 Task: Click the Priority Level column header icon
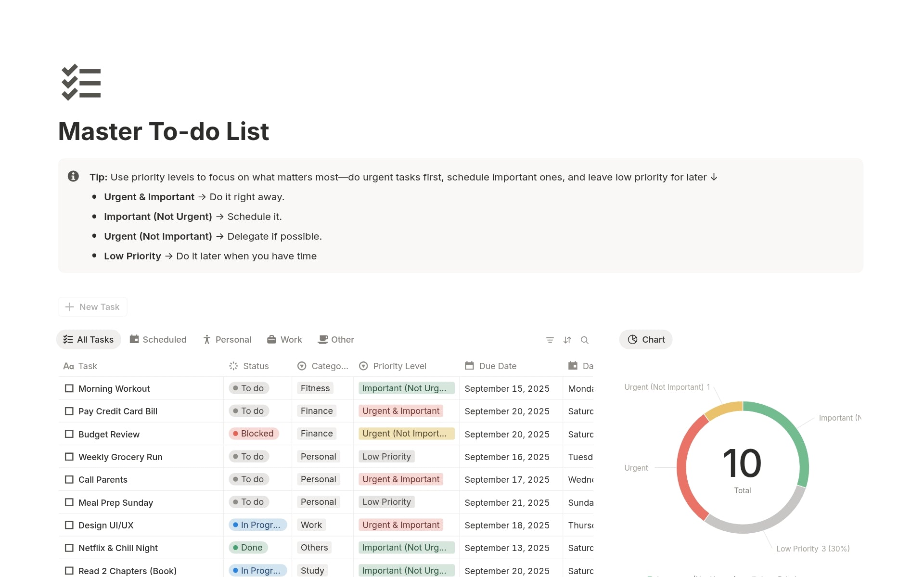(x=363, y=366)
